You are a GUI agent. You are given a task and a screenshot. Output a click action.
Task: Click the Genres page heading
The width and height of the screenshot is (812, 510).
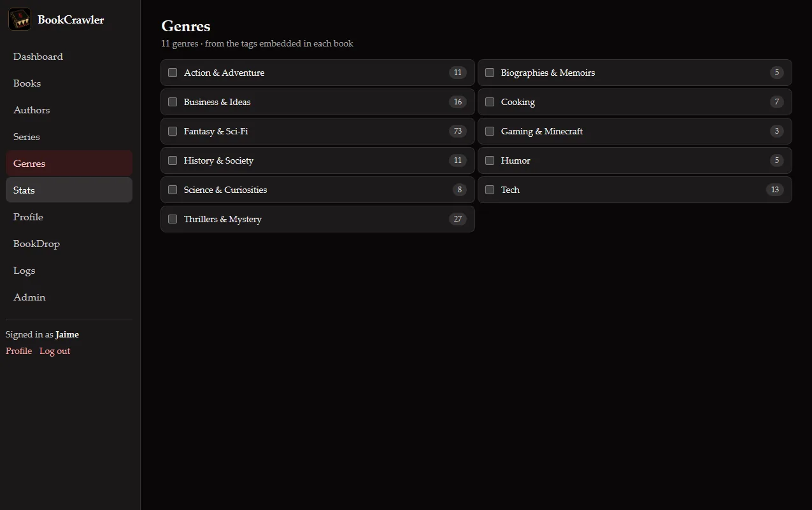click(x=186, y=26)
